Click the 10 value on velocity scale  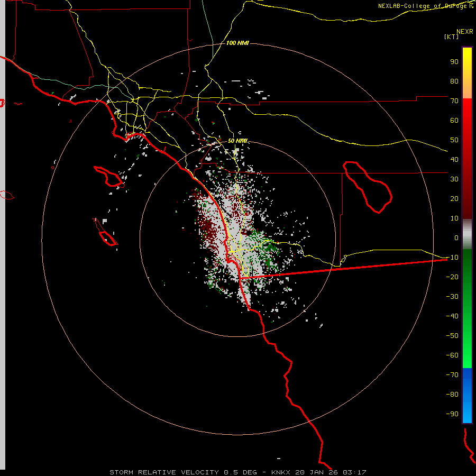pyautogui.click(x=454, y=218)
